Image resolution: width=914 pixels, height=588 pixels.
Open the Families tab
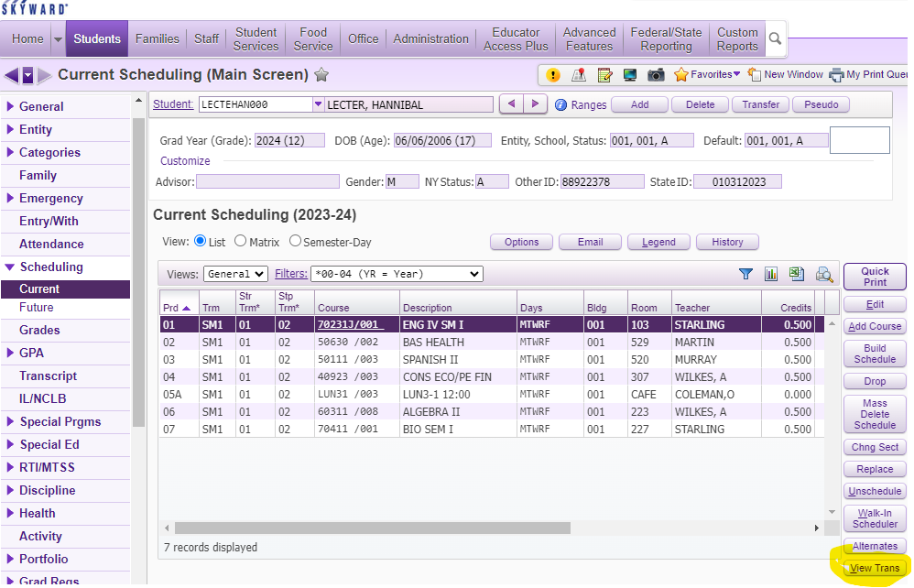pos(158,38)
